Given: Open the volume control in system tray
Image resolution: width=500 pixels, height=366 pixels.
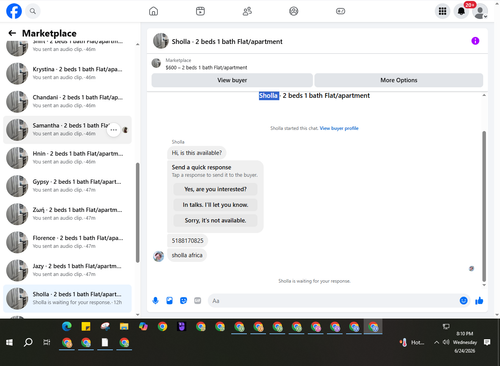Looking at the screenshot, I should (446, 342).
